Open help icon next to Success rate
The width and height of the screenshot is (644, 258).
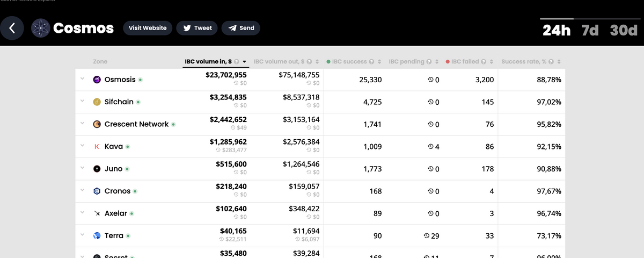coord(551,62)
